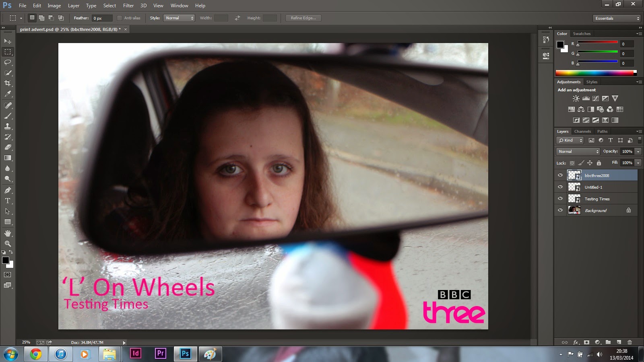Select the Rectangle shape tool
644x362 pixels.
[x=8, y=222]
